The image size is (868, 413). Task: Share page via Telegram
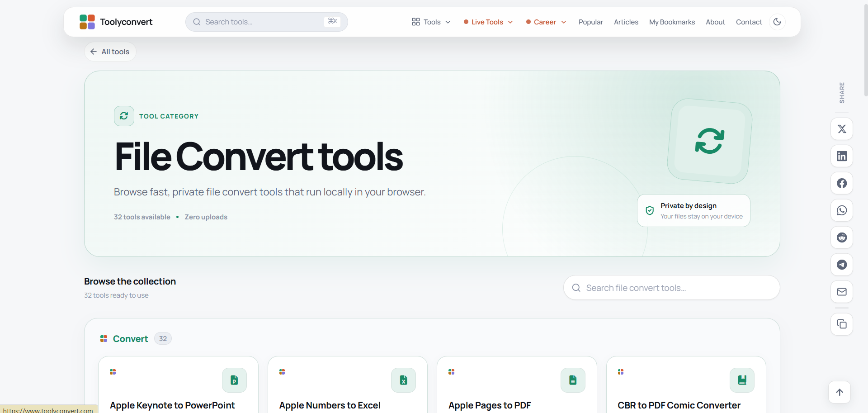point(842,265)
